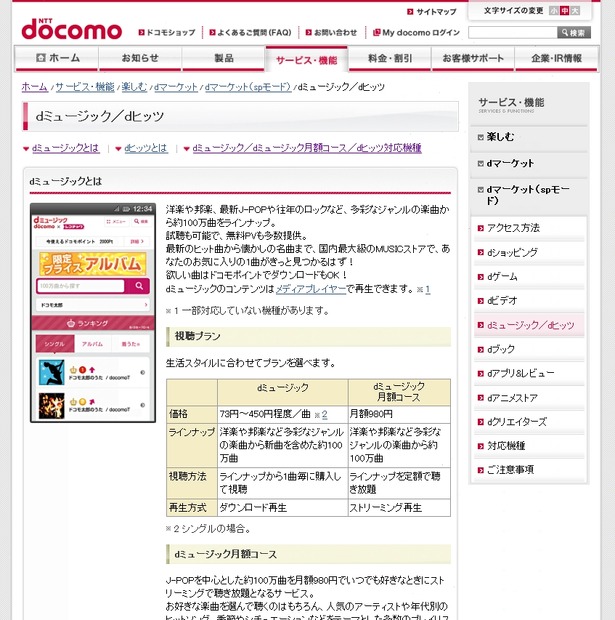Go to the ホーム navigation tab

[x=57, y=59]
